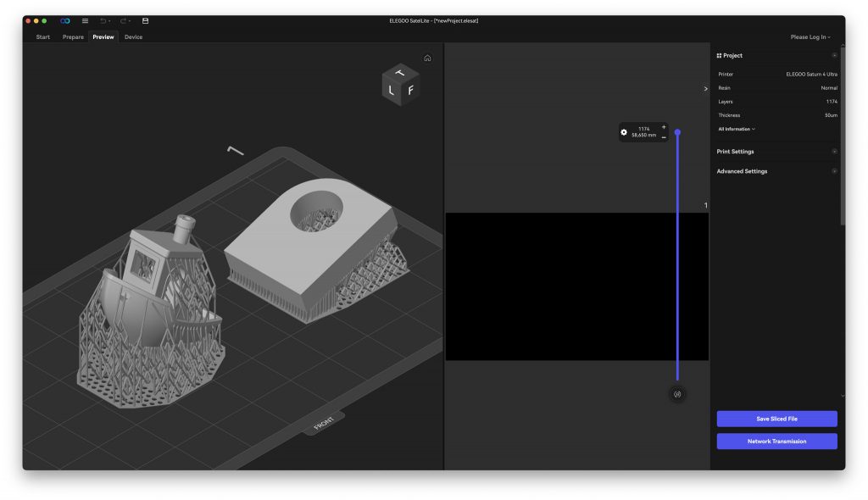The image size is (868, 500).
Task: Click the animation icon below layer slider
Action: [676, 394]
